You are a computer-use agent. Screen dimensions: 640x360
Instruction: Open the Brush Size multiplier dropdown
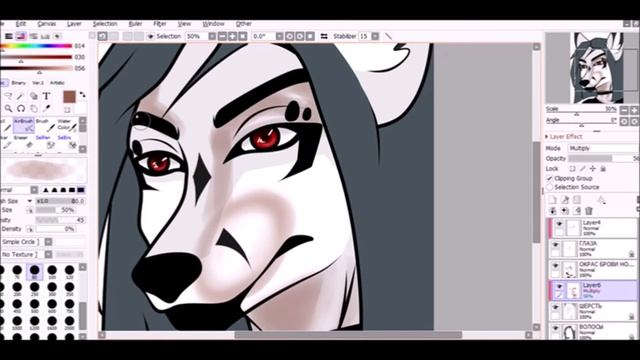tap(29, 201)
